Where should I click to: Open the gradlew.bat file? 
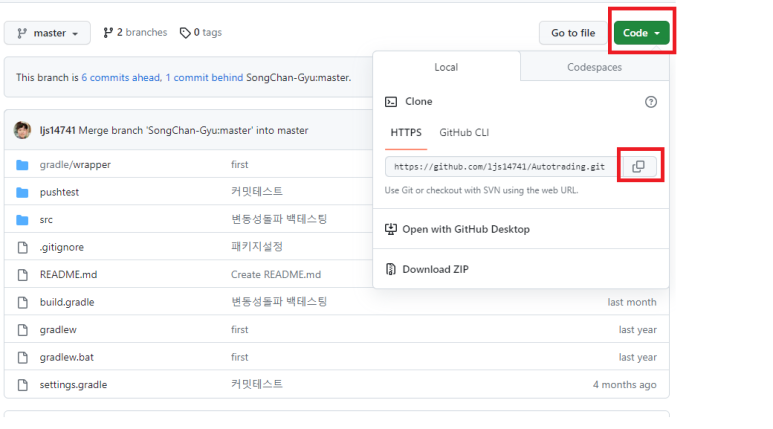coord(67,357)
